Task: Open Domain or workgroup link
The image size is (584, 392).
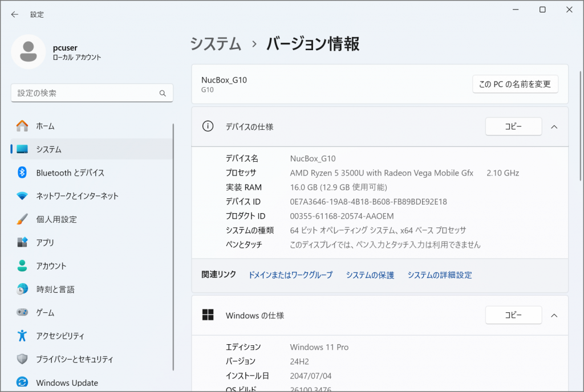Action: pos(290,275)
